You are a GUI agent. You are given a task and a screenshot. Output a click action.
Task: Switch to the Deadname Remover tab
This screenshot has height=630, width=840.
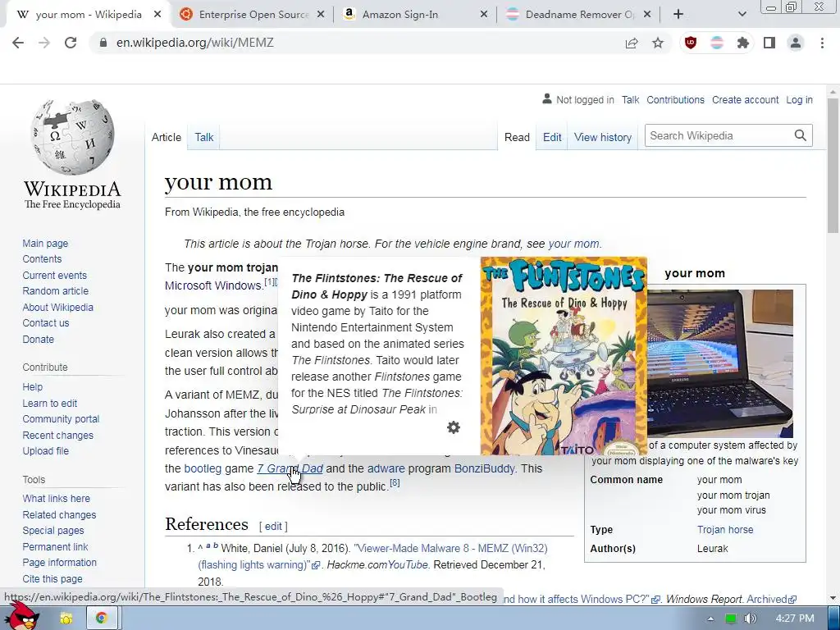tap(578, 15)
